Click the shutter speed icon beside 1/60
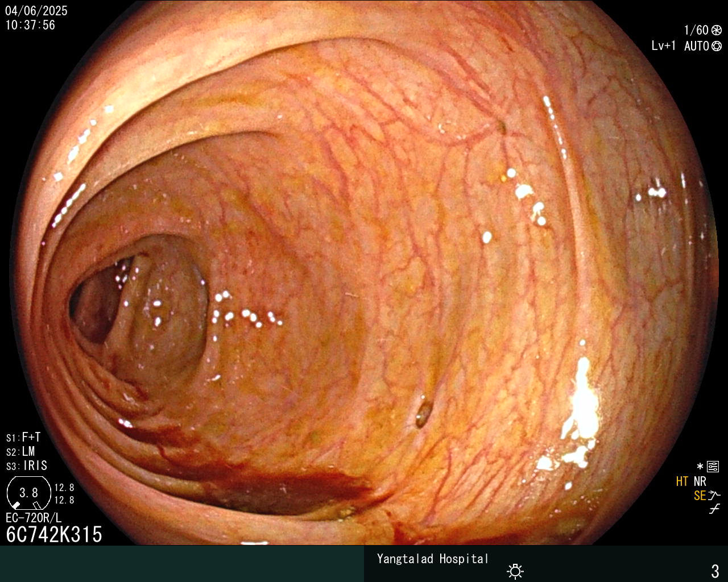The height and width of the screenshot is (582, 728). pos(717,30)
